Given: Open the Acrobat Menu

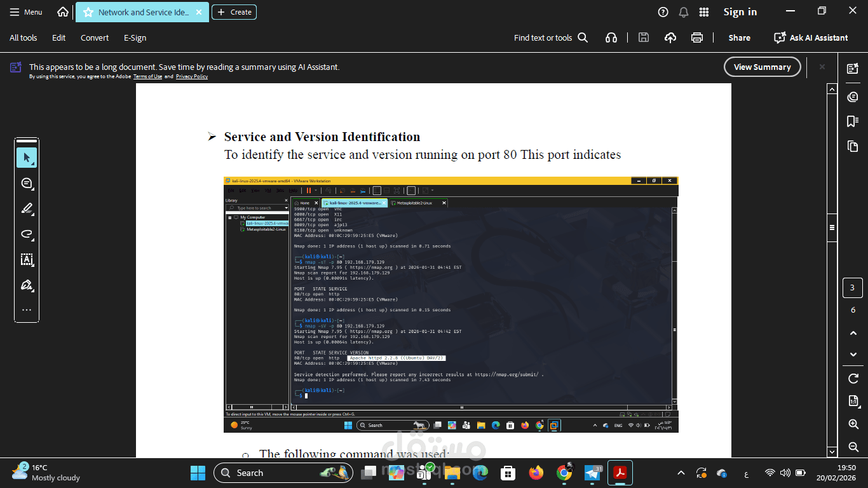Looking at the screenshot, I should pos(26,12).
